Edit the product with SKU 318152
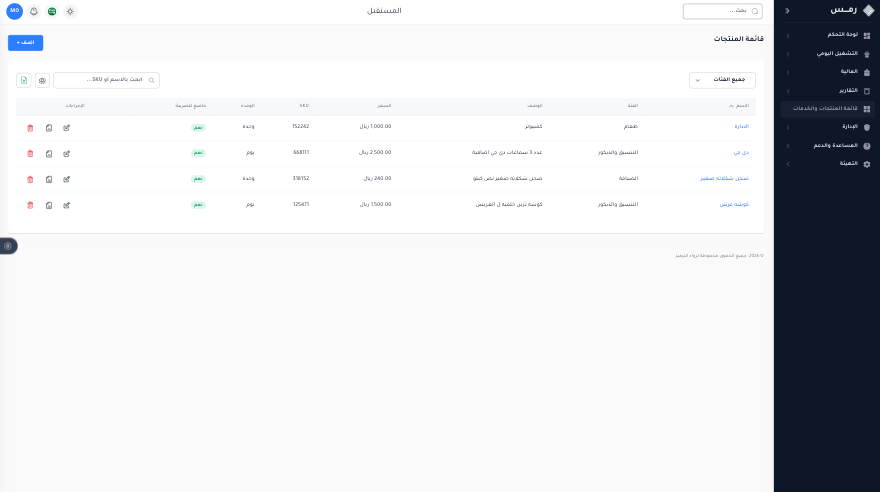Image resolution: width=880 pixels, height=492 pixels. [66, 180]
